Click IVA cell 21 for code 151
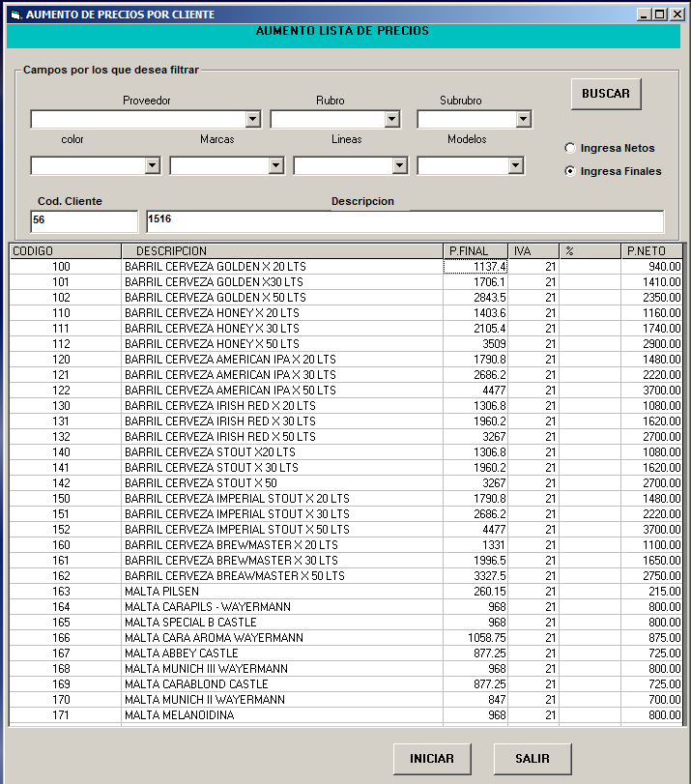 point(533,514)
